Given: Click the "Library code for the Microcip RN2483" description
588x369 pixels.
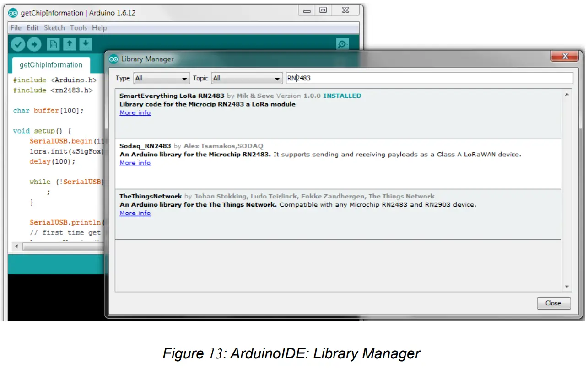Looking at the screenshot, I should (x=207, y=104).
